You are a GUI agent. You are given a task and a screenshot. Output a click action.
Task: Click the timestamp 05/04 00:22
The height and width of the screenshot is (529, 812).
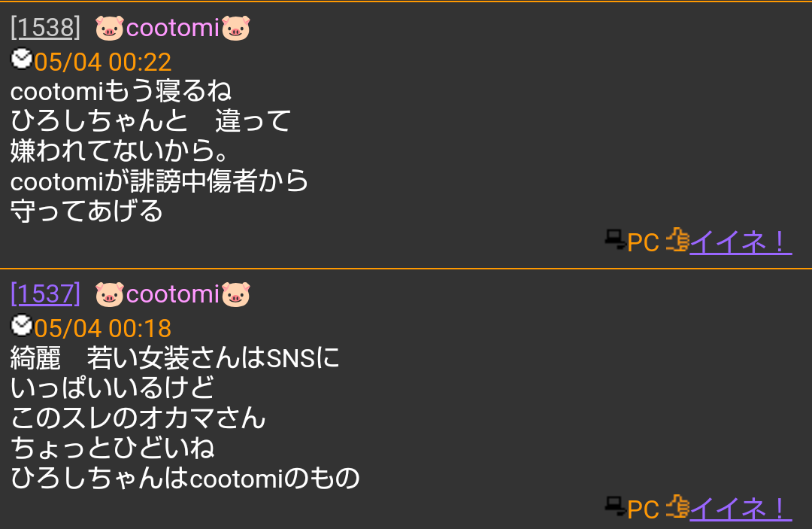(103, 62)
